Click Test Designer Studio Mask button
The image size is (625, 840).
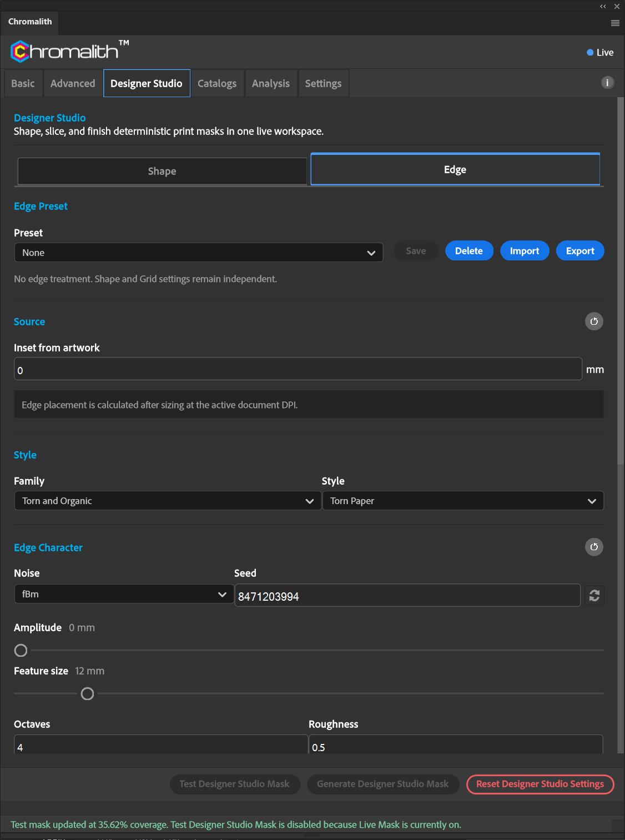235,784
